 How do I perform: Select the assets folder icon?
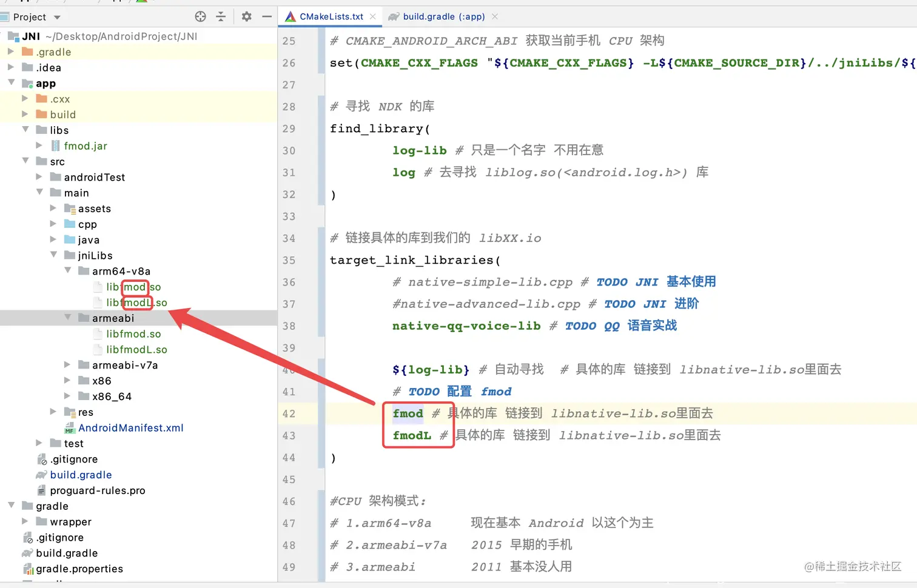[x=70, y=209]
